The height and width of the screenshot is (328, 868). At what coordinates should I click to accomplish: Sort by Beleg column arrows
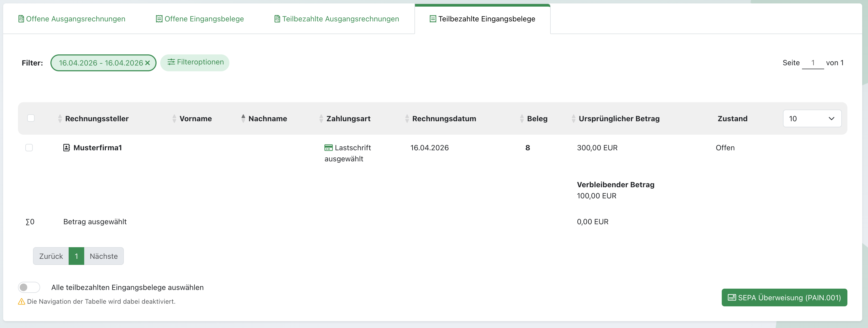coord(522,119)
